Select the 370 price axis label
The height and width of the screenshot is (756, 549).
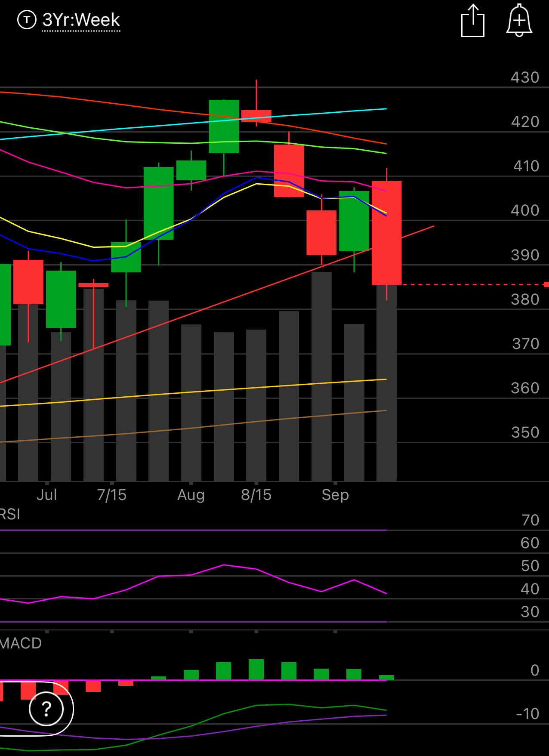[x=525, y=344]
